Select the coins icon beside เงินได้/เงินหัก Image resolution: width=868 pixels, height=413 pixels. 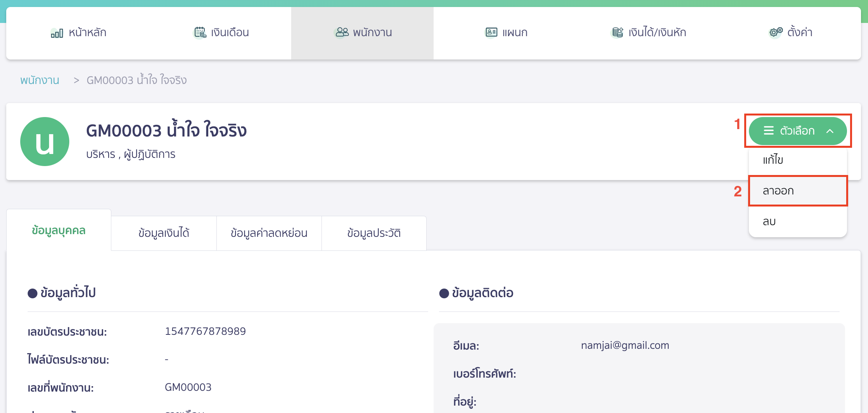(x=617, y=33)
